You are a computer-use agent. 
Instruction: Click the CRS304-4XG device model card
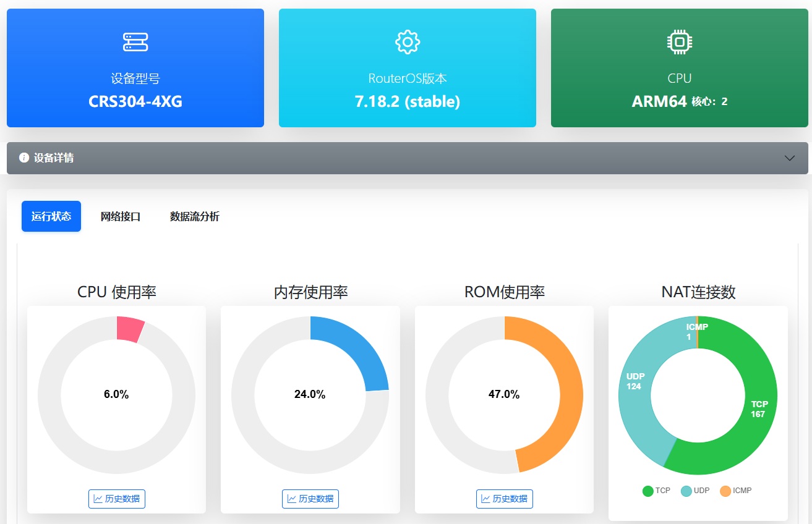coord(135,68)
